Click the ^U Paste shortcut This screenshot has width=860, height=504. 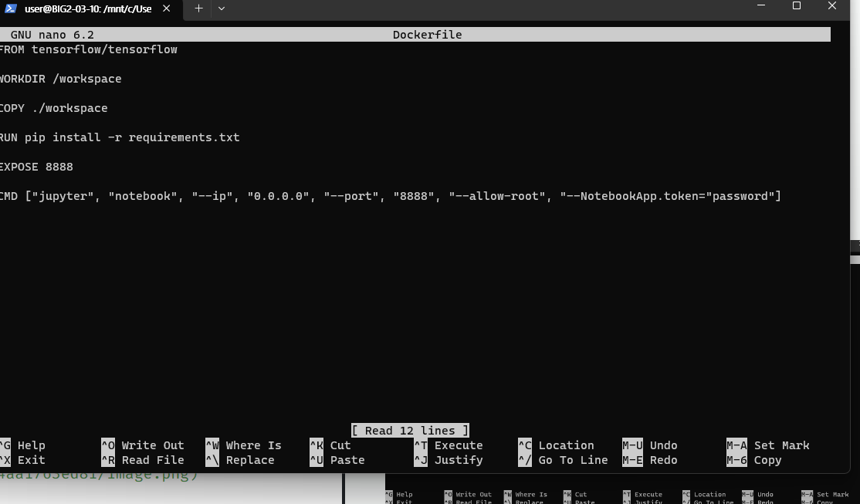pyautogui.click(x=337, y=460)
